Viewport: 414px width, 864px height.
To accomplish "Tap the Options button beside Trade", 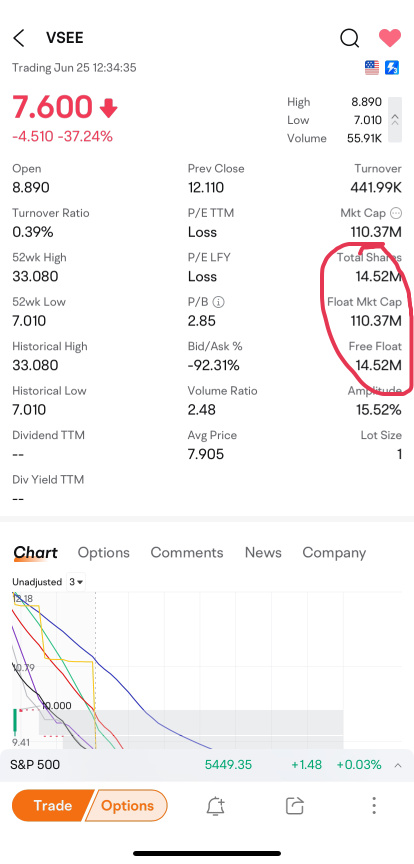I will [128, 806].
